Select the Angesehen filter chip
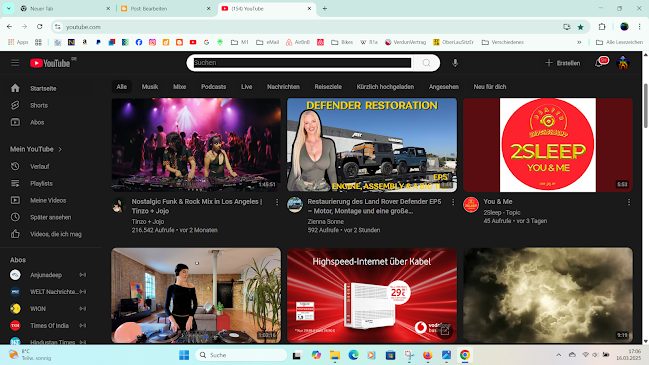The height and width of the screenshot is (365, 649). 444,86
